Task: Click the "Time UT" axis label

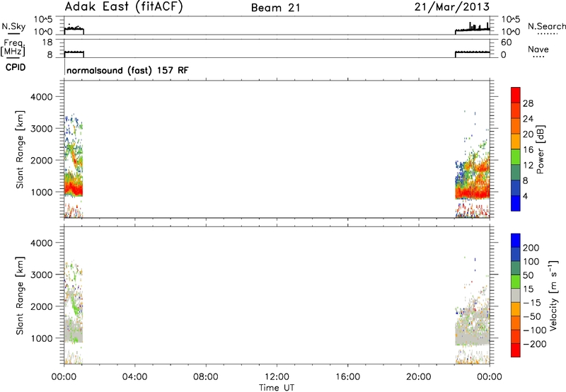Action: coord(277,388)
